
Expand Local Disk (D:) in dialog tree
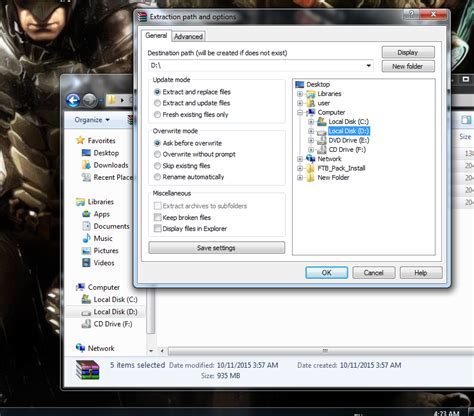311,131
